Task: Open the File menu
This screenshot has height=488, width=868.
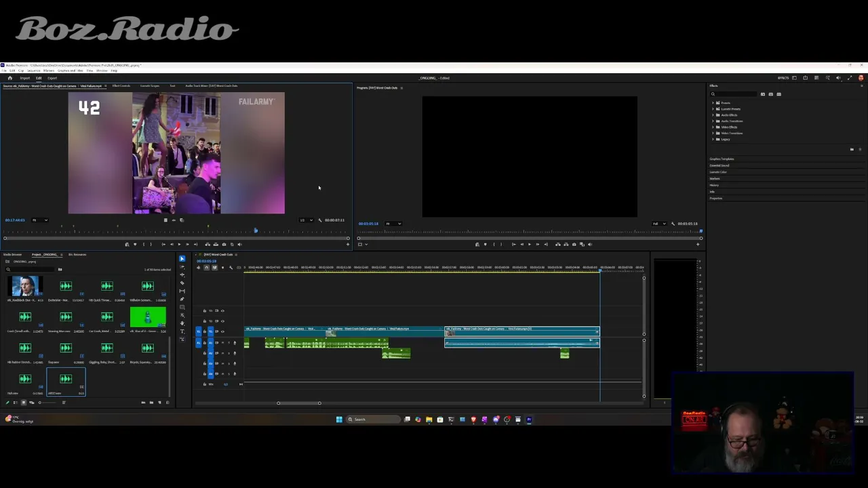Action: pyautogui.click(x=5, y=70)
